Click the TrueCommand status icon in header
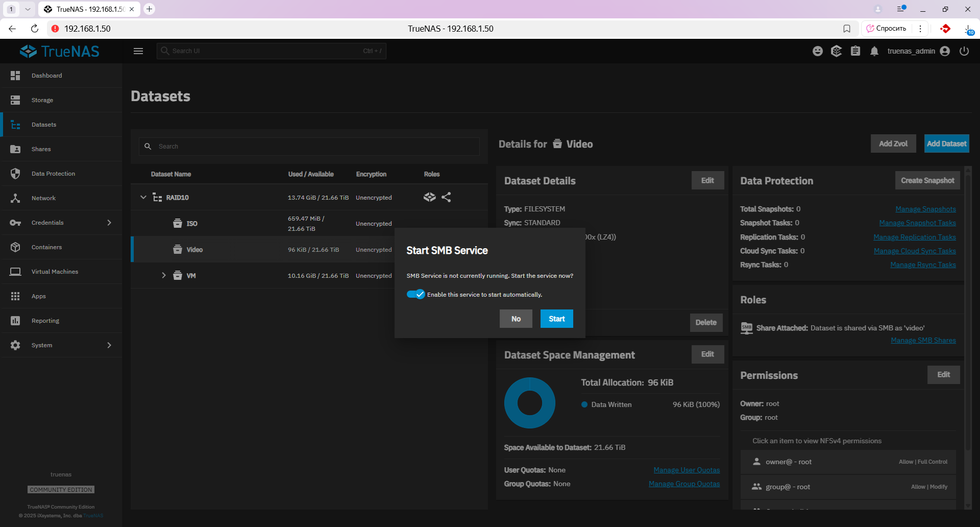Screen dimensions: 980x527 836,51
